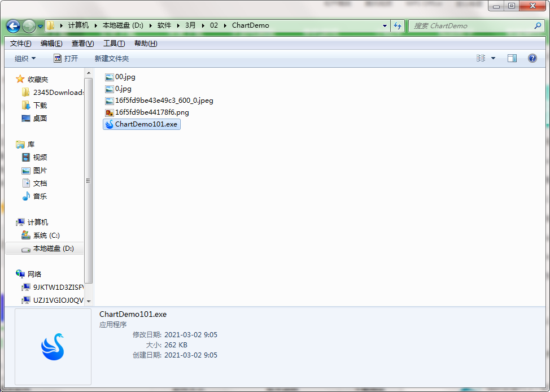The height and width of the screenshot is (392, 550).
Task: Click the search magnifier icon
Action: point(538,26)
